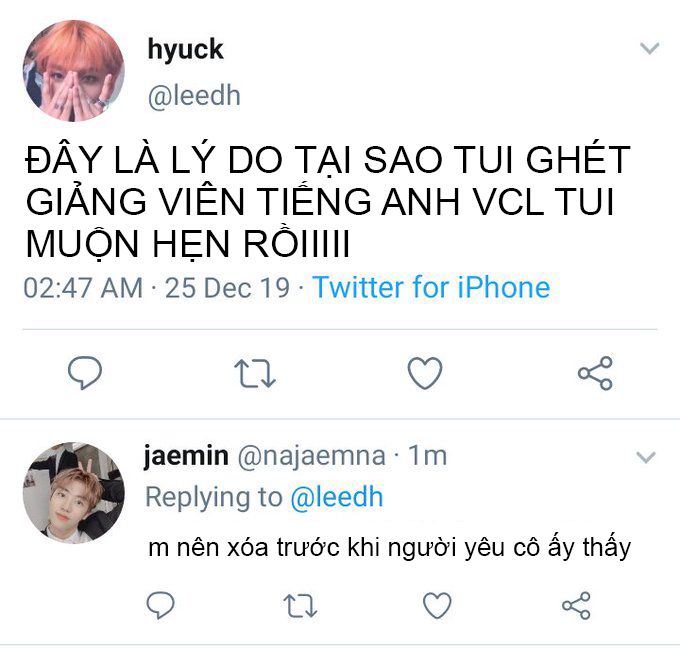This screenshot has width=680, height=649.
Task: Open the 02:47 AM 25 Dec 19 timestamp
Action: tap(157, 288)
